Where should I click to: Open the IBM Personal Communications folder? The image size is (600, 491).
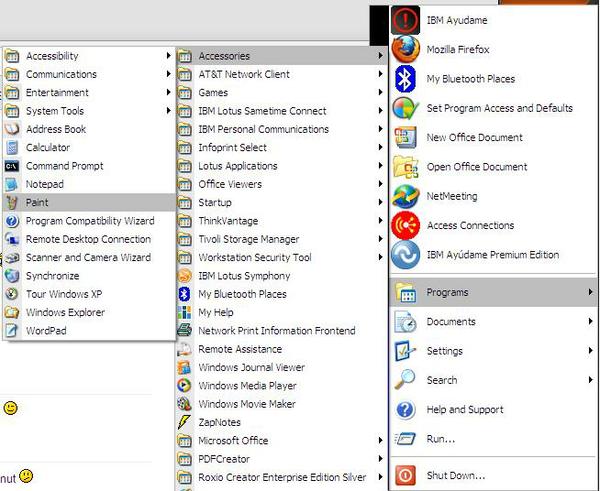coord(282,129)
